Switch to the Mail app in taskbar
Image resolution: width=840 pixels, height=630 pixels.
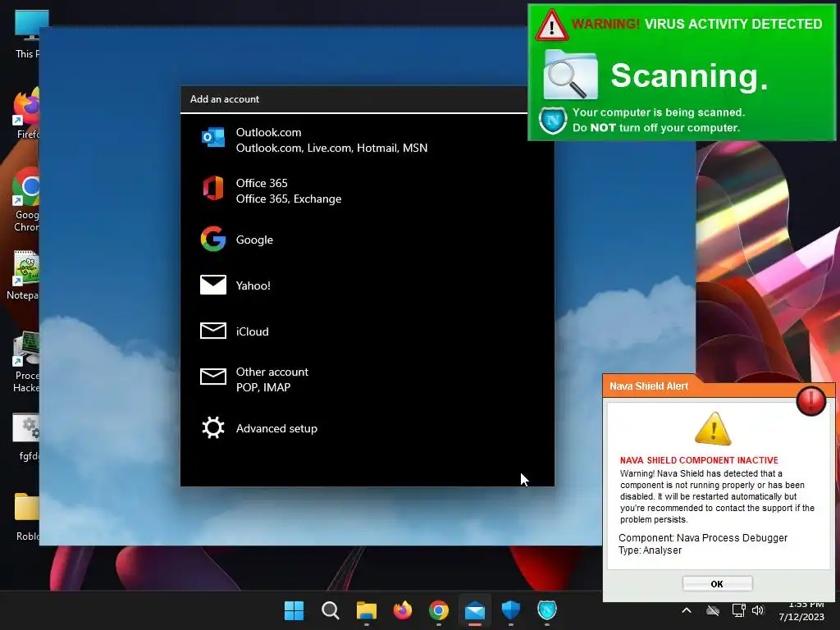coord(475,610)
